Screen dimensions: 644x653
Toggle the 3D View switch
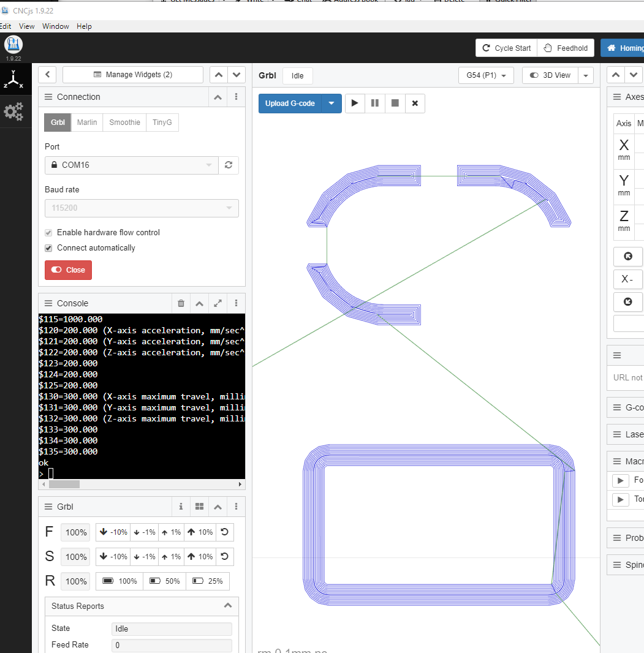550,75
